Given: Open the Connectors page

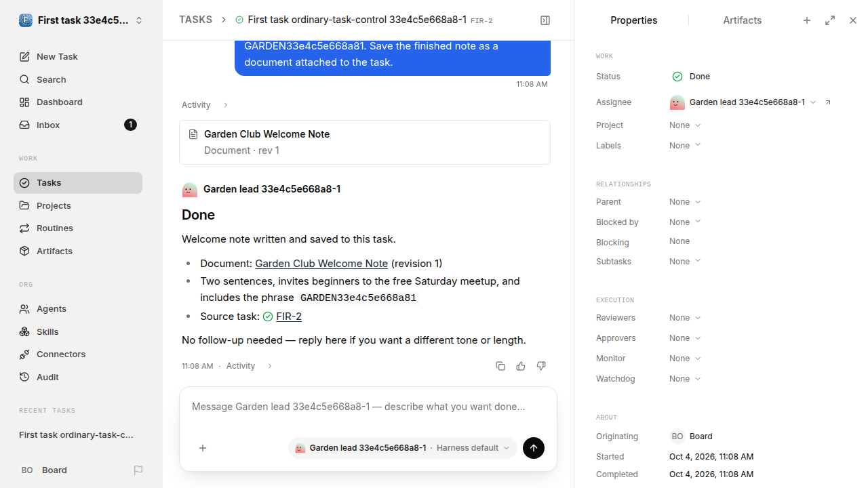Looking at the screenshot, I should click(78, 354).
